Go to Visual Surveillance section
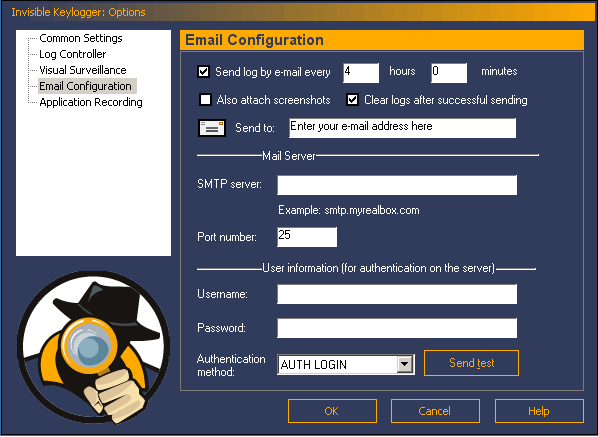 (x=83, y=70)
